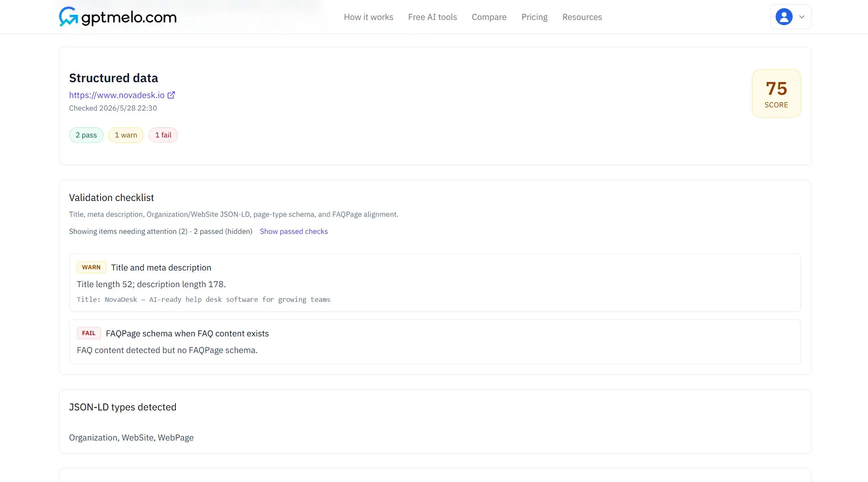Open the How it works menu

coord(368,17)
